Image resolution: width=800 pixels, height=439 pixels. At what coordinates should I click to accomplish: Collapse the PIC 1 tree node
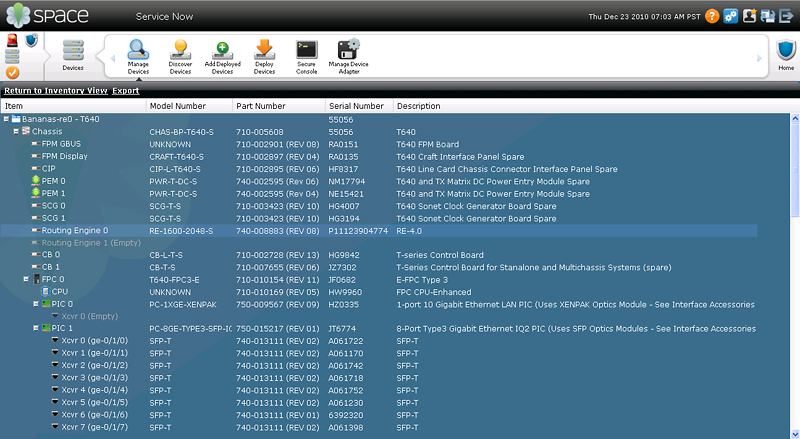(x=36, y=328)
